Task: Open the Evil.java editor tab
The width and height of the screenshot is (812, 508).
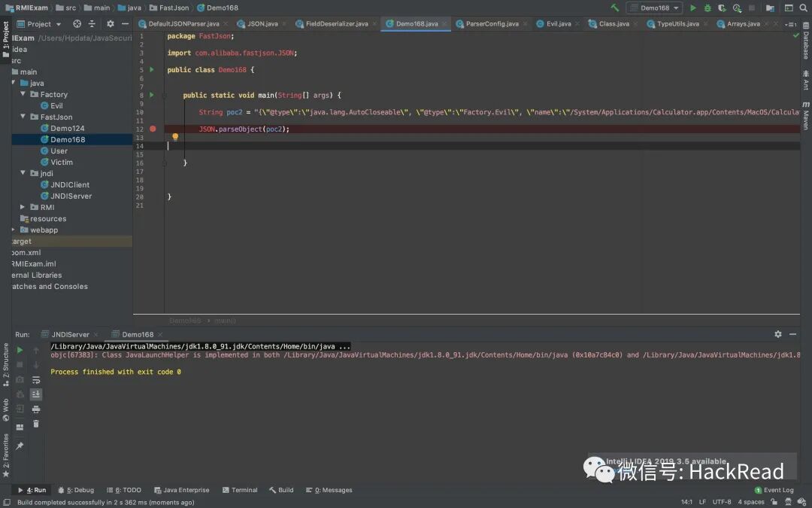Action: 558,24
